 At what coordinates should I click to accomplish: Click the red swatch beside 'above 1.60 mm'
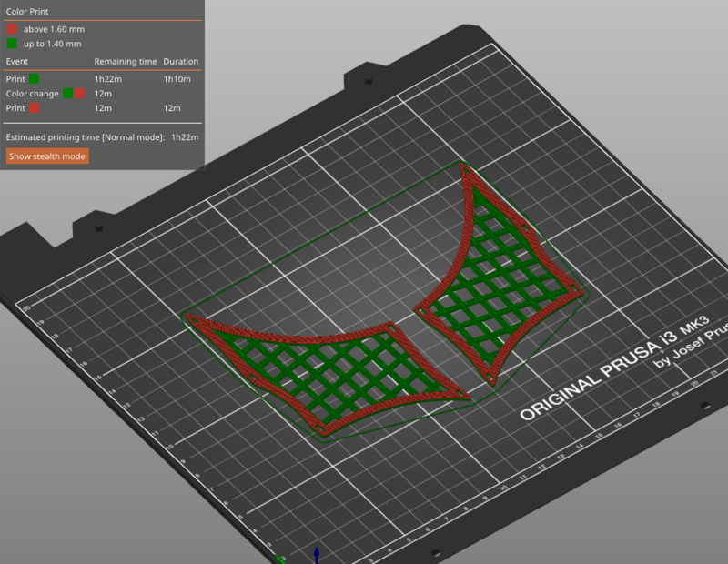(12, 28)
